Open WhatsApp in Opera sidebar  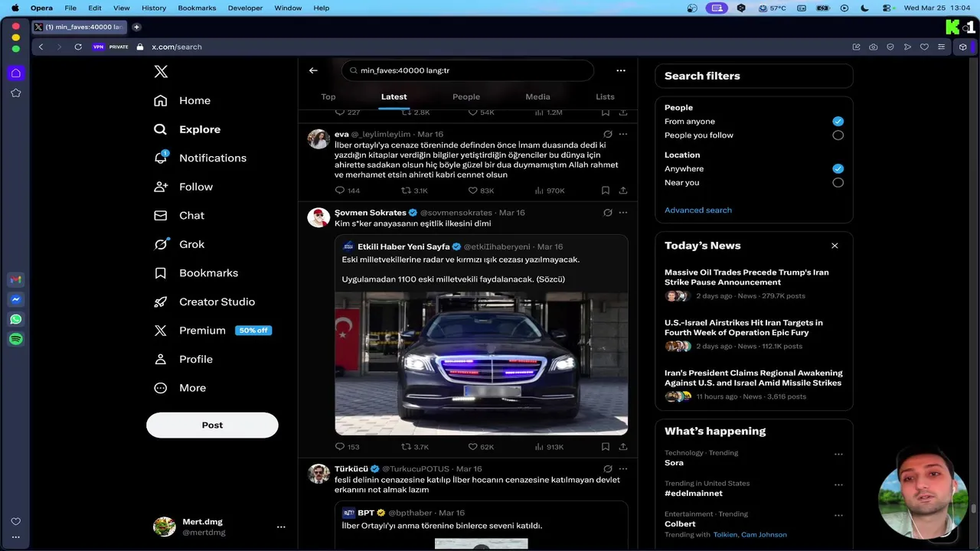[x=16, y=319]
